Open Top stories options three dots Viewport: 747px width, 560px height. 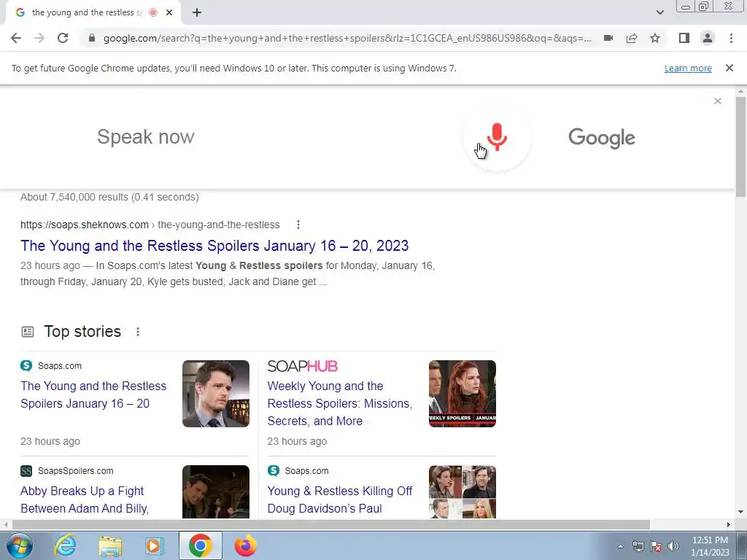pos(138,332)
